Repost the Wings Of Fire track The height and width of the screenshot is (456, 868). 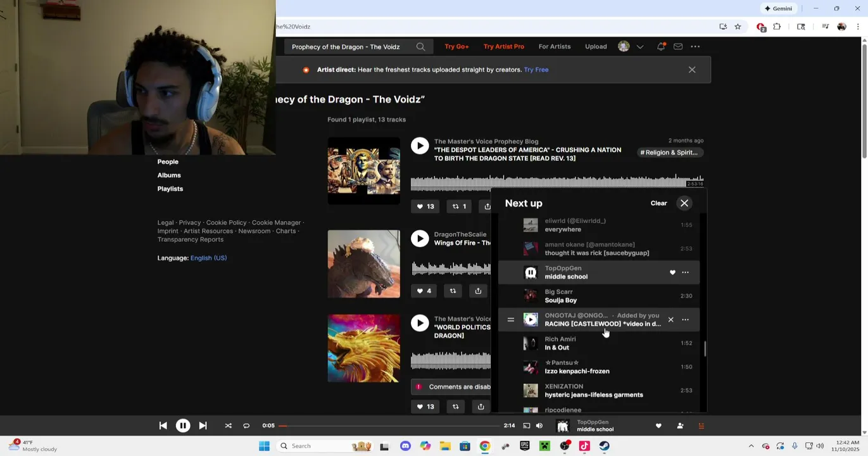coord(453,291)
